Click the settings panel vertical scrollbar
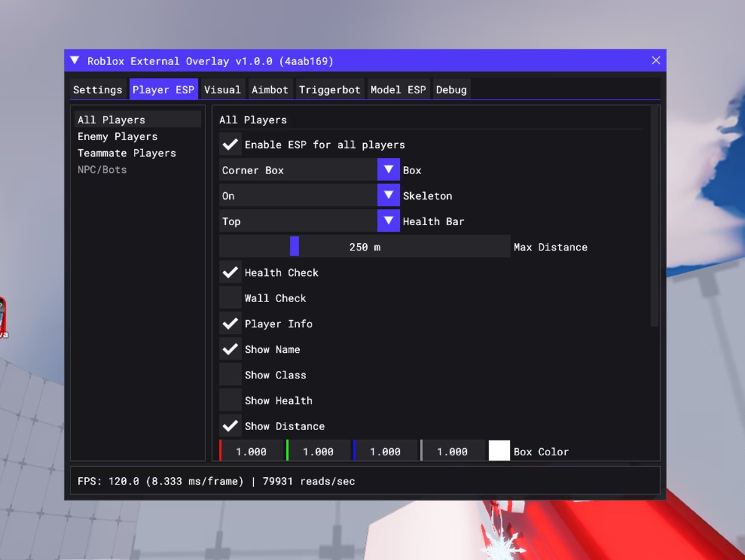Screen dimensions: 745x560 click(654, 217)
